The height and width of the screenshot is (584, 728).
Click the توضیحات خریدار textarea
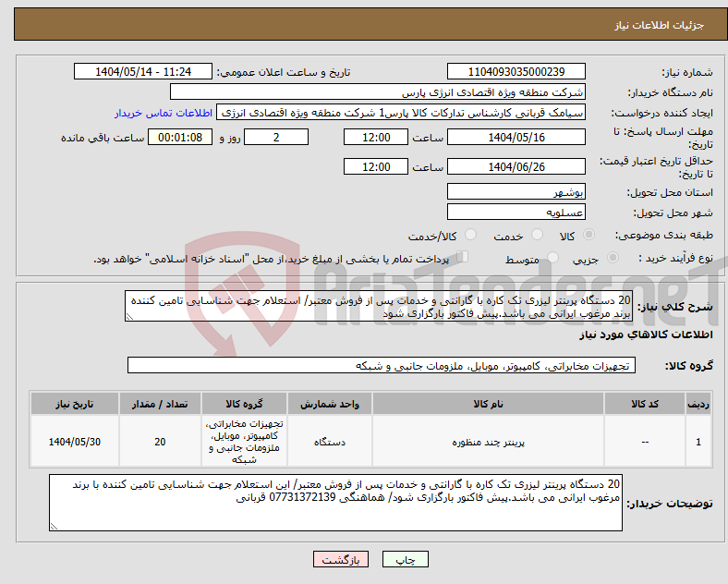click(x=335, y=503)
